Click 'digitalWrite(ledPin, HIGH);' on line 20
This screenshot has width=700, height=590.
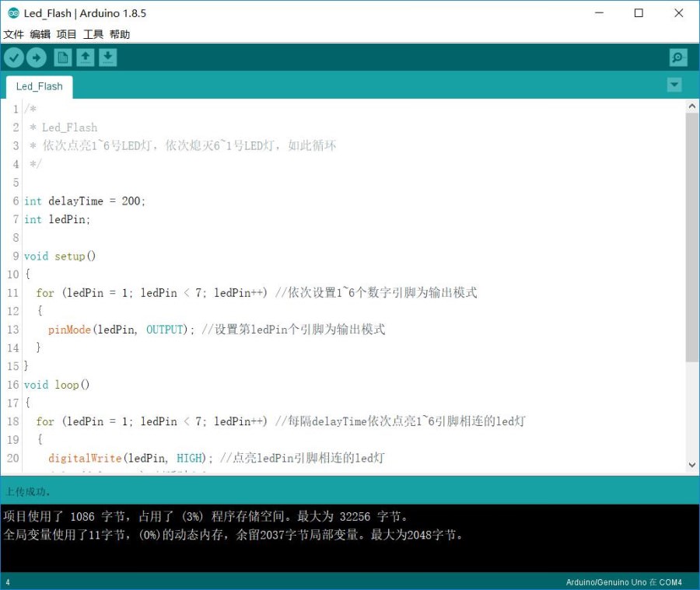[131, 459]
